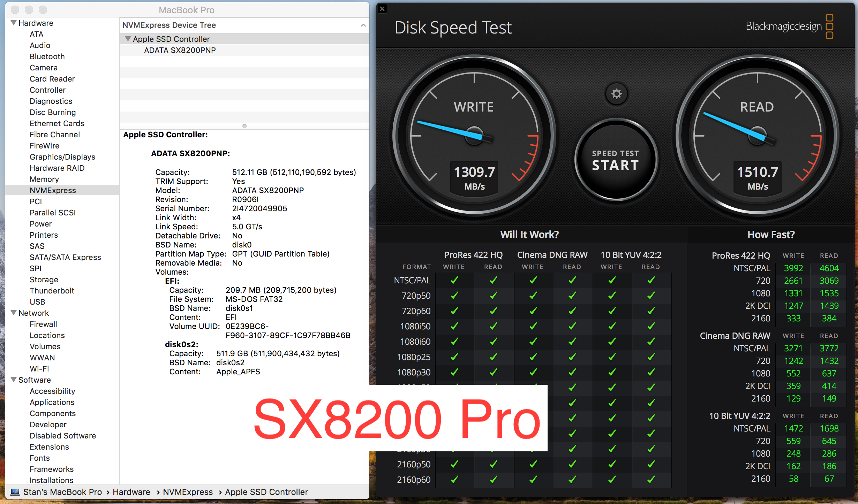858x504 pixels.
Task: Click the WRITE speed gauge
Action: pyautogui.click(x=474, y=135)
